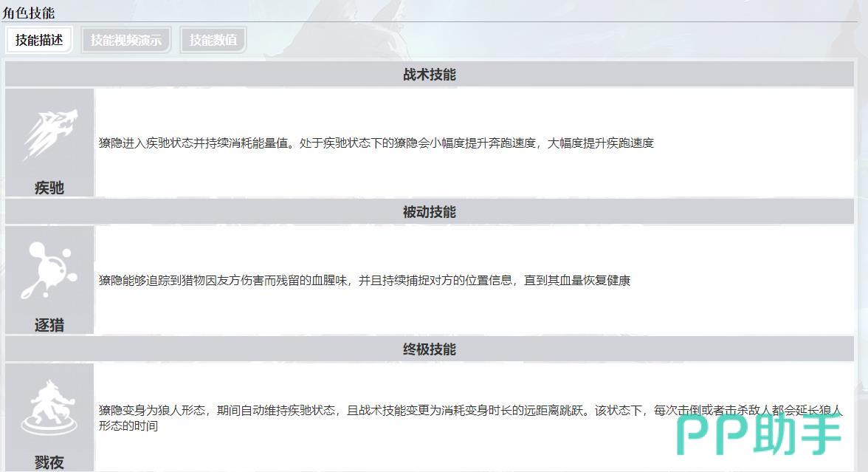The height and width of the screenshot is (472, 868).
Task: Click the 被动技能 section header
Action: [430, 211]
